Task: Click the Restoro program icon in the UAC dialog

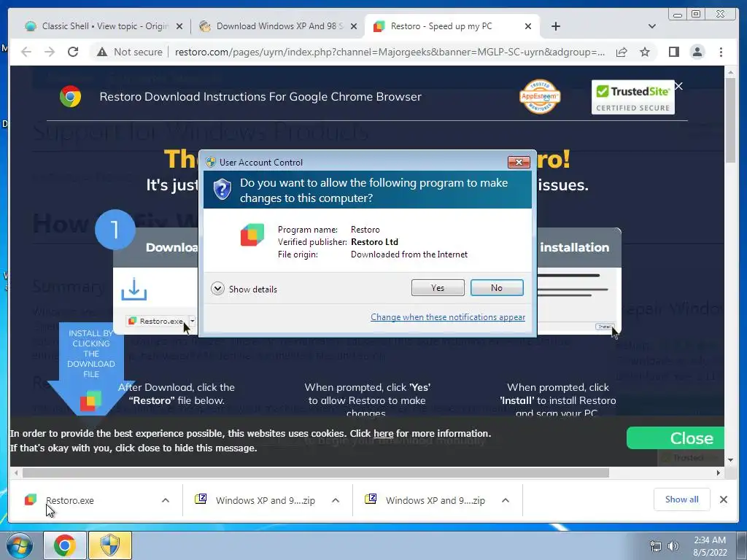Action: point(252,236)
